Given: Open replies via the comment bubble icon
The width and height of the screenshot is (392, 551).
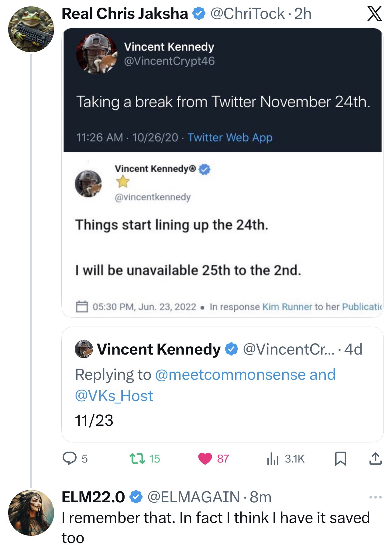Looking at the screenshot, I should [x=69, y=458].
